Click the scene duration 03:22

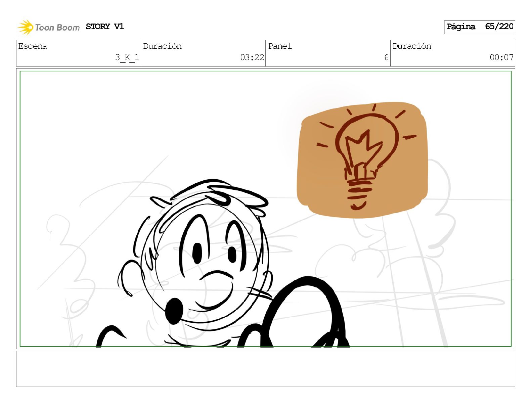252,57
